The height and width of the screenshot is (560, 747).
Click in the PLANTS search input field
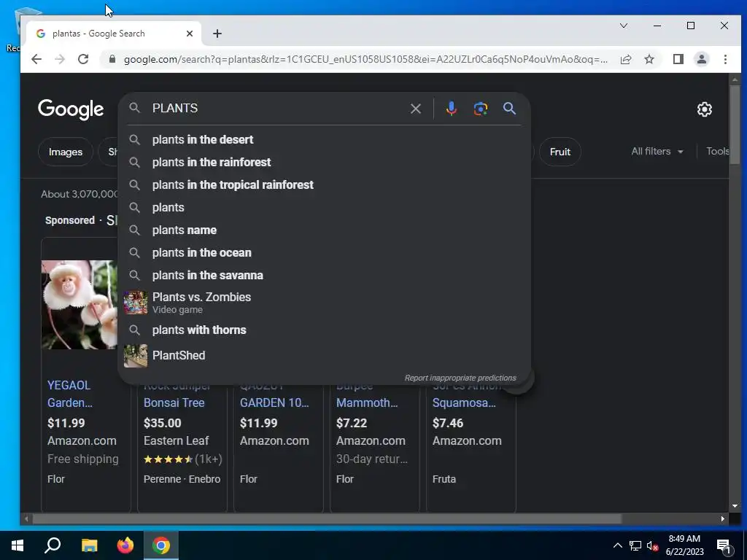point(276,109)
